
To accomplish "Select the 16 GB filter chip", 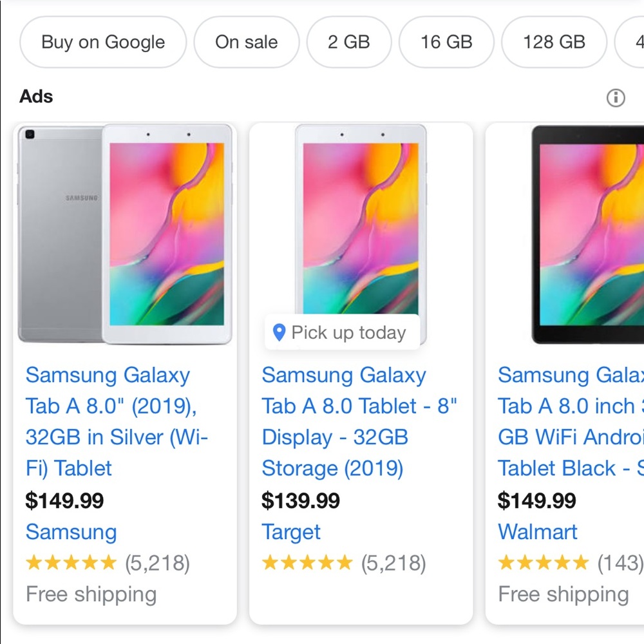I will click(446, 42).
